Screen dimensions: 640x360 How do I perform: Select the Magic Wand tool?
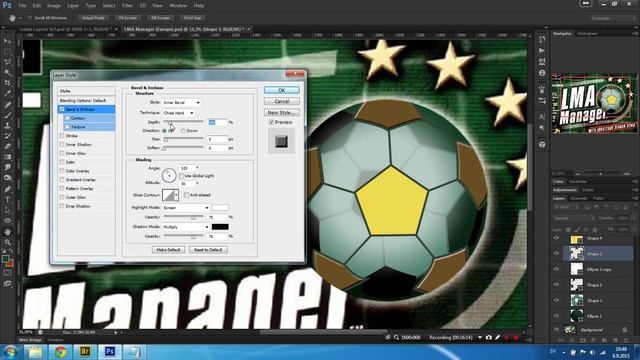(7, 73)
